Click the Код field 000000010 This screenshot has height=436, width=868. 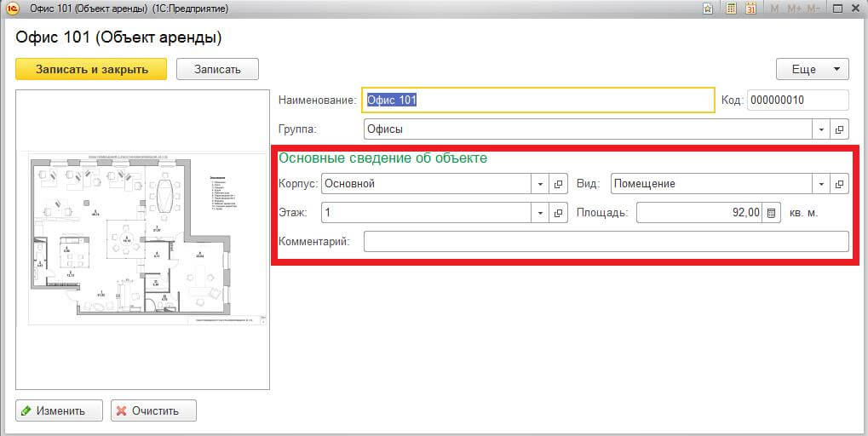click(x=797, y=100)
